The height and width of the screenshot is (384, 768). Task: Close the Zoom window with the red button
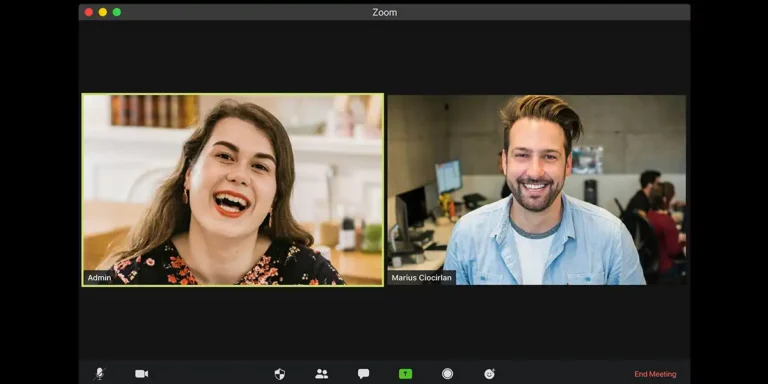[x=89, y=12]
